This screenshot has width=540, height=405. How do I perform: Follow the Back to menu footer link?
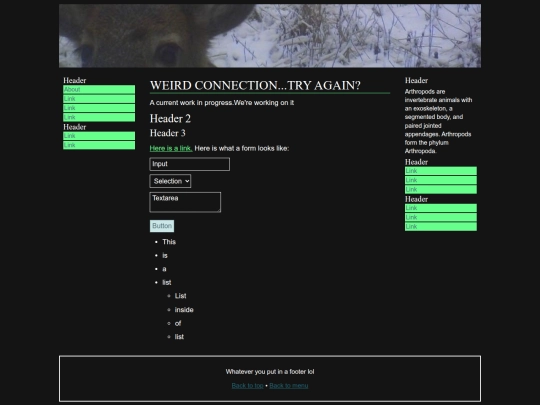(289, 386)
